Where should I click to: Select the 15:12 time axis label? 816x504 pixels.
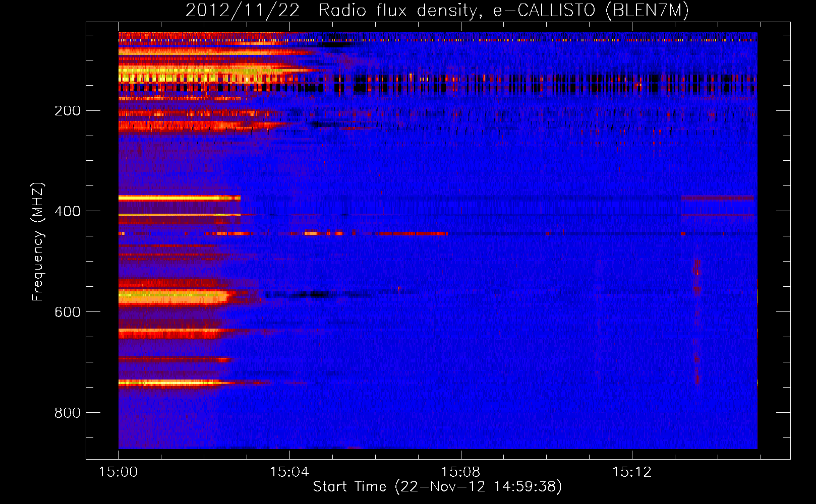coord(632,472)
